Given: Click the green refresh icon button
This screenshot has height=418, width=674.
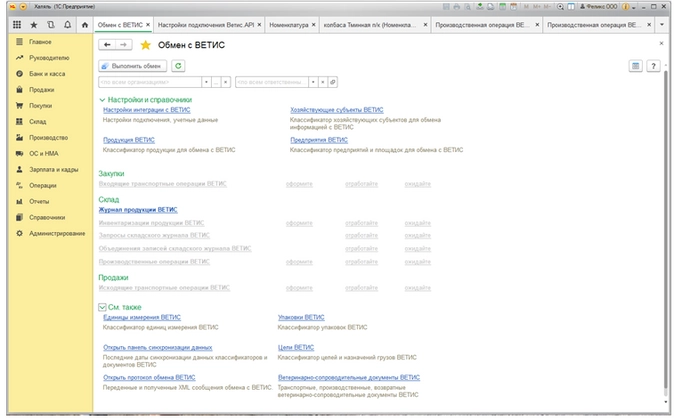Looking at the screenshot, I should 178,66.
